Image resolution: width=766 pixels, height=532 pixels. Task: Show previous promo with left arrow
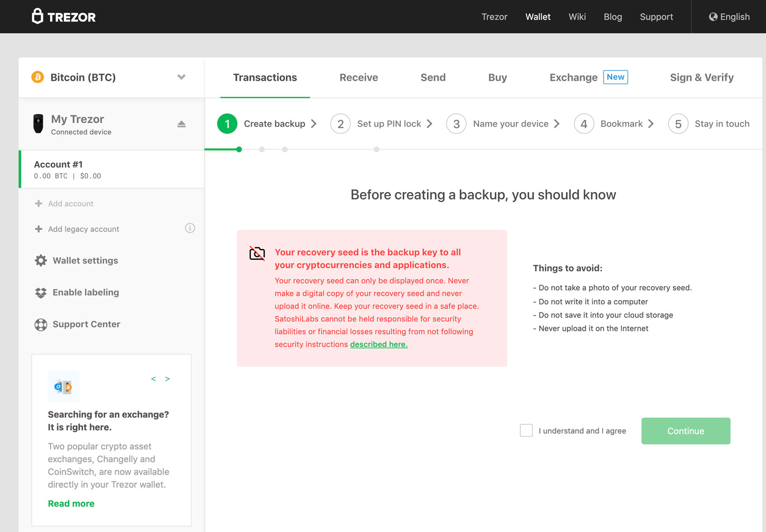coord(153,379)
